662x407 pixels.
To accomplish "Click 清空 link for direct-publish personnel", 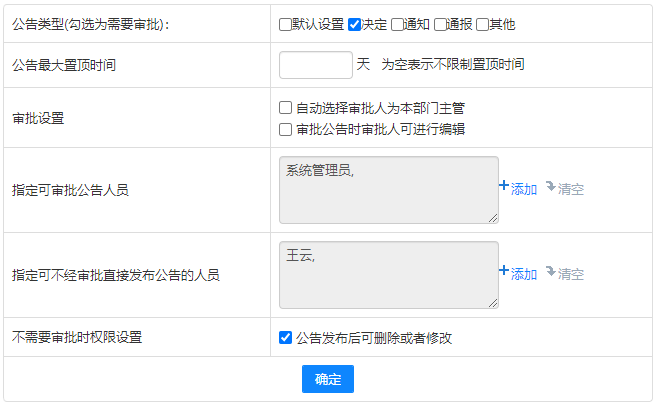I will click(571, 274).
